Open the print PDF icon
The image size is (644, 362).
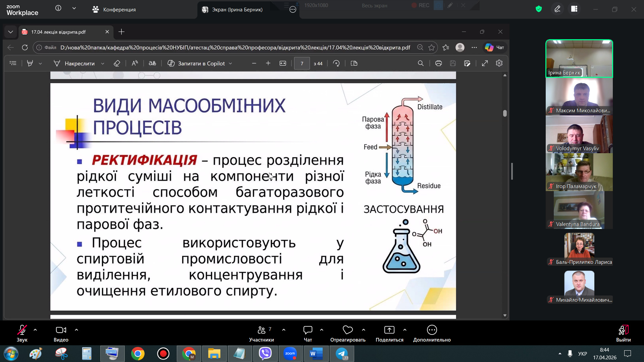[438, 63]
